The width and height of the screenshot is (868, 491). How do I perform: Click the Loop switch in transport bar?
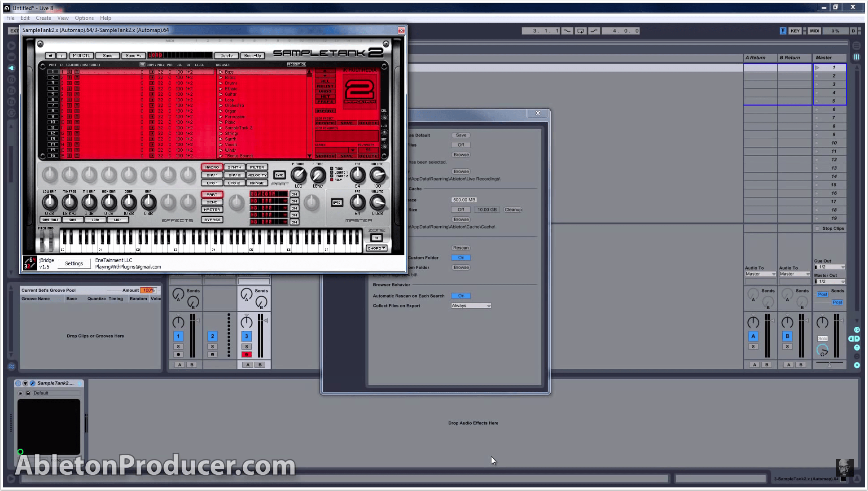pyautogui.click(x=580, y=31)
